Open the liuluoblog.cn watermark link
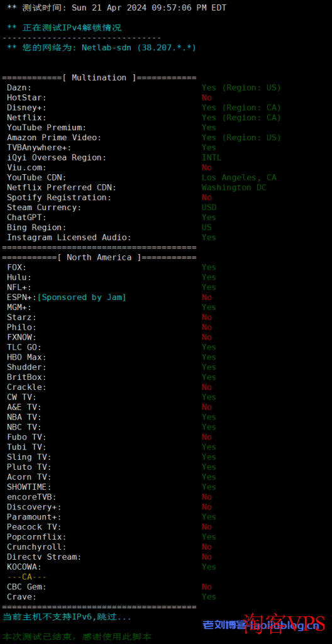Viewport: 332px width, 644px height. [x=260, y=626]
